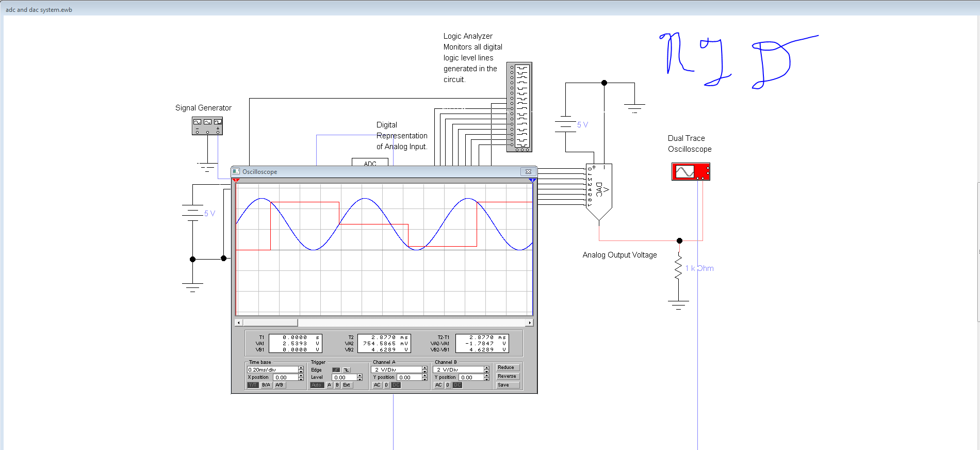Viewport: 980px width, 450px height.
Task: Set Channel B coupling to AC
Action: (438, 385)
